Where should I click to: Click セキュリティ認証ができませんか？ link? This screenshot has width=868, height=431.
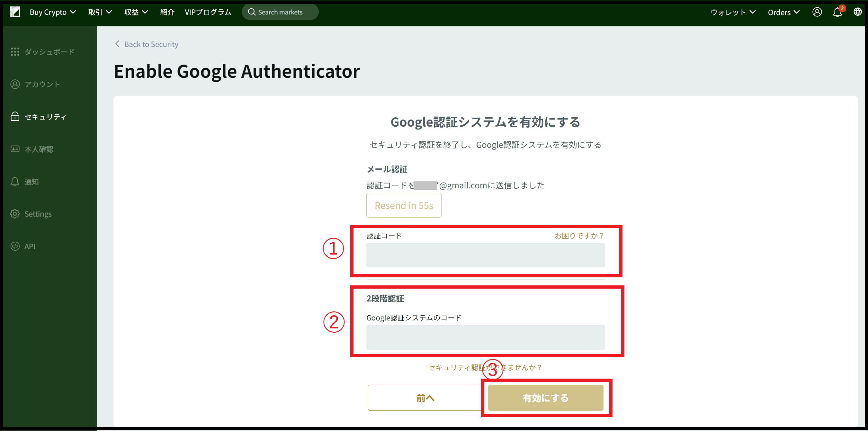tap(485, 367)
